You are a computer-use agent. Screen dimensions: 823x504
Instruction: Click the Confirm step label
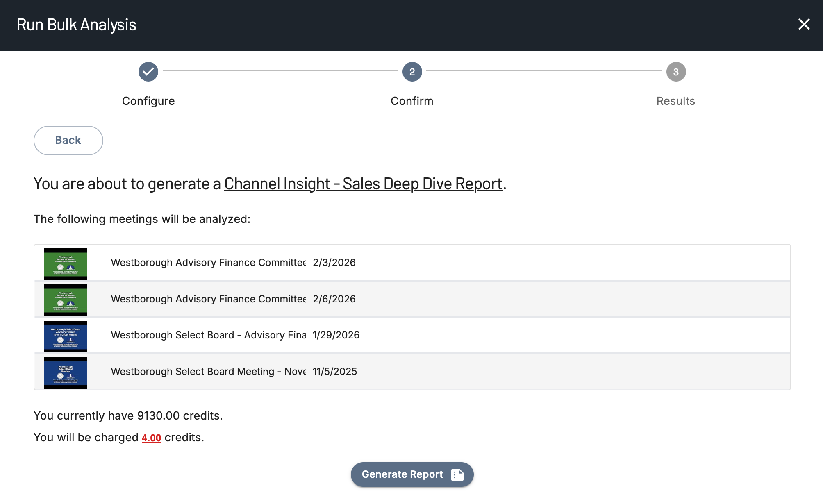(x=412, y=101)
